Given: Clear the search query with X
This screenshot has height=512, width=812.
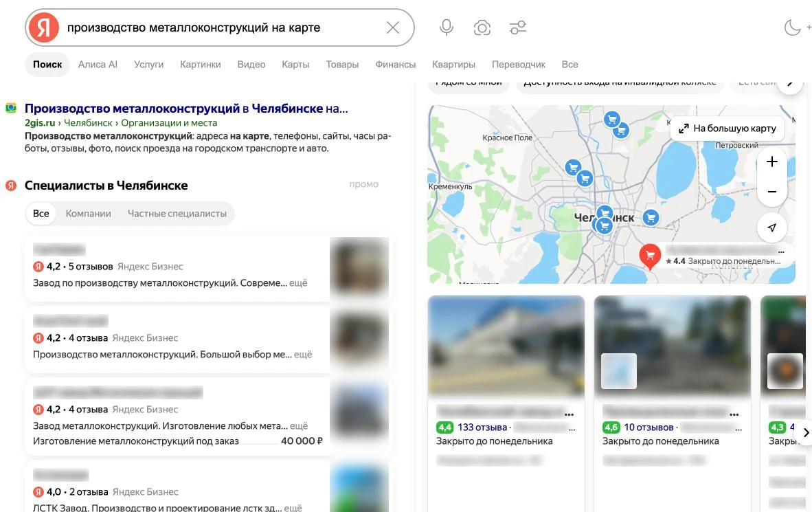Looking at the screenshot, I should [x=392, y=27].
